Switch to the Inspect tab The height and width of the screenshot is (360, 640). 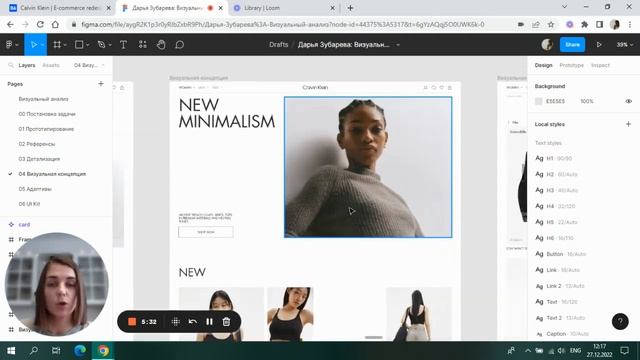click(x=600, y=65)
